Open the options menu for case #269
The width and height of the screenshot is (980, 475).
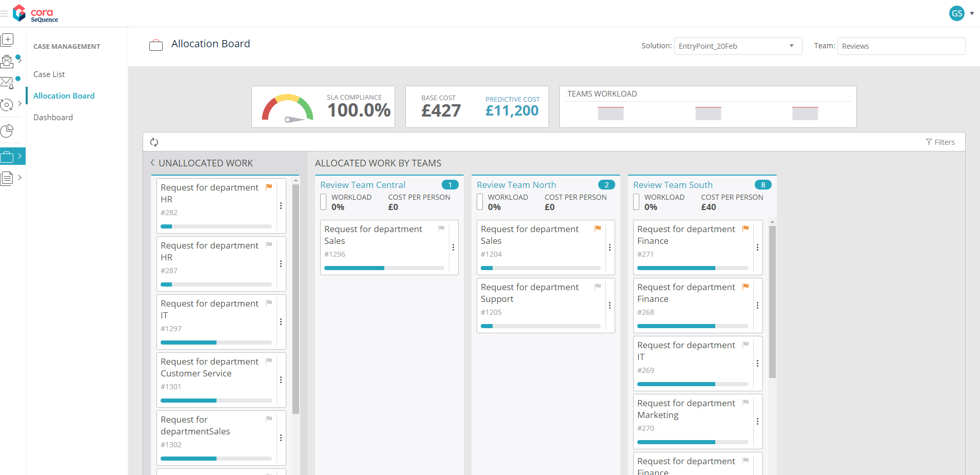pyautogui.click(x=757, y=363)
